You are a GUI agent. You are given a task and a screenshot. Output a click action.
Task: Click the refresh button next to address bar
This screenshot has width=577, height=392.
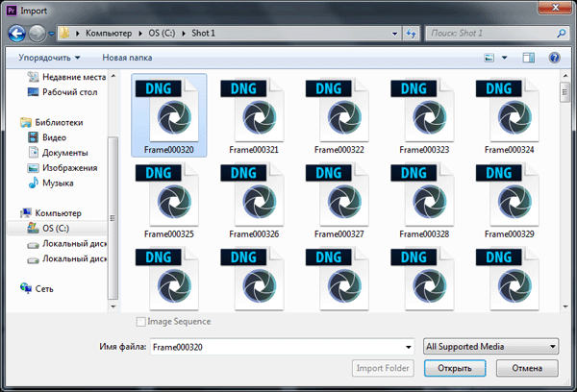[x=411, y=34]
